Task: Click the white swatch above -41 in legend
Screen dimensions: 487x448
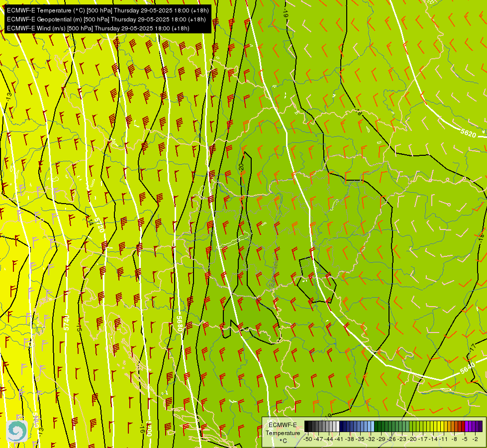Action: point(338,426)
